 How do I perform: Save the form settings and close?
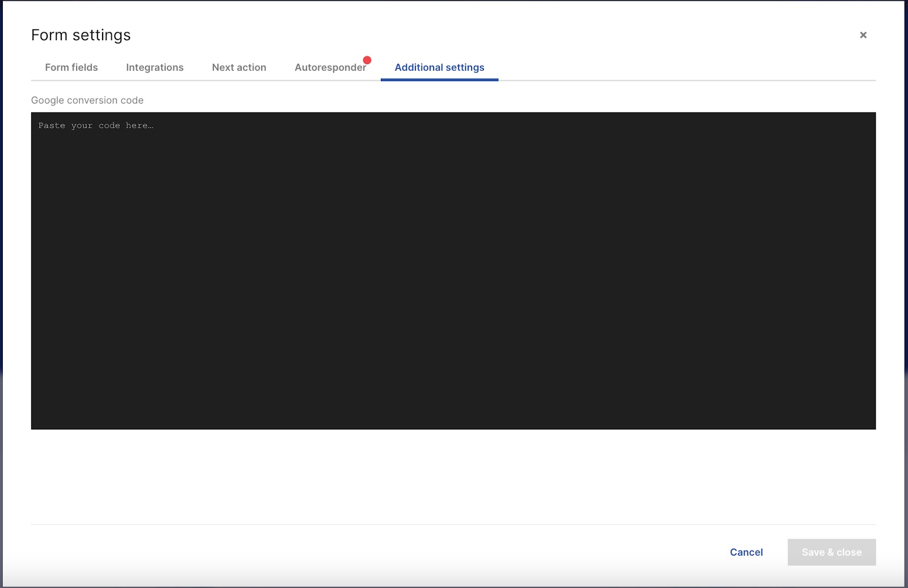coord(831,552)
